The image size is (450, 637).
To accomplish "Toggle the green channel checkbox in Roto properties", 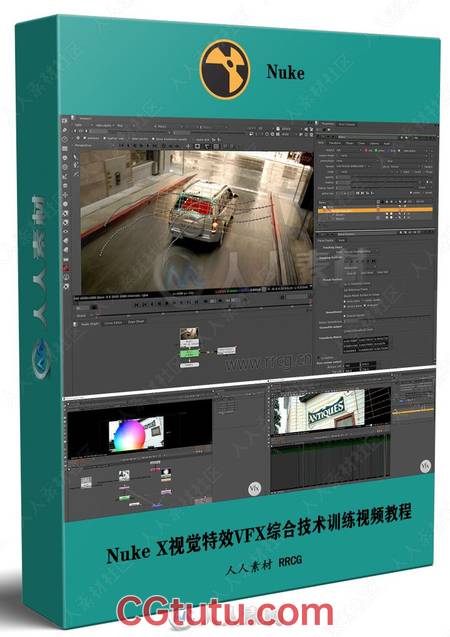I will click(x=376, y=150).
